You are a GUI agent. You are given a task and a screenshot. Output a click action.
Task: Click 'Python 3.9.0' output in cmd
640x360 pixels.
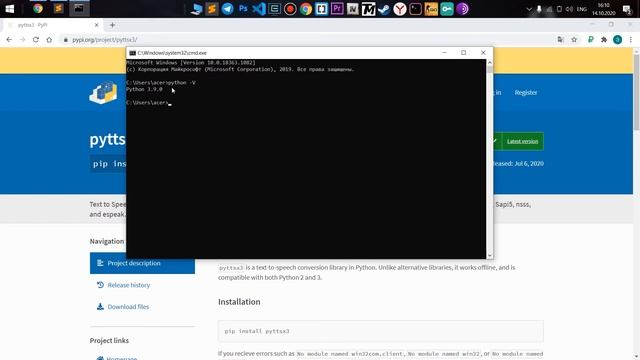tap(144, 89)
